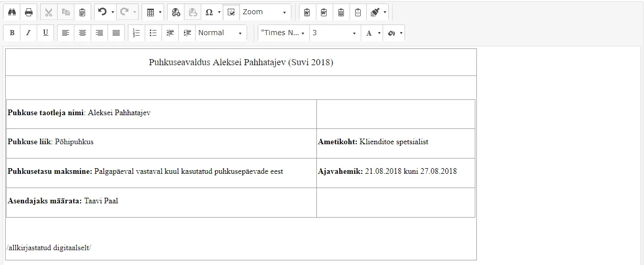Image resolution: width=644 pixels, height=265 pixels.
Task: Open the text foreground color picker
Action: click(371, 33)
